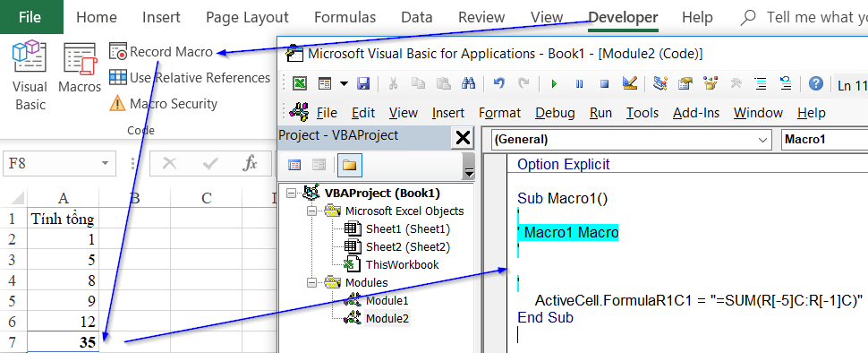Click the Indent icon in VBA toolbar
The height and width of the screenshot is (353, 868).
coord(762,83)
